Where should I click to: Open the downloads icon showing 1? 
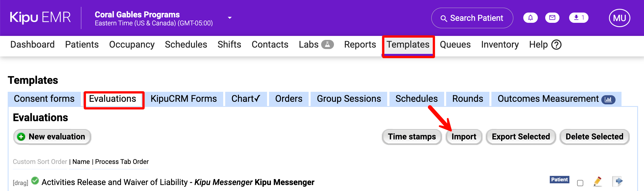(579, 18)
